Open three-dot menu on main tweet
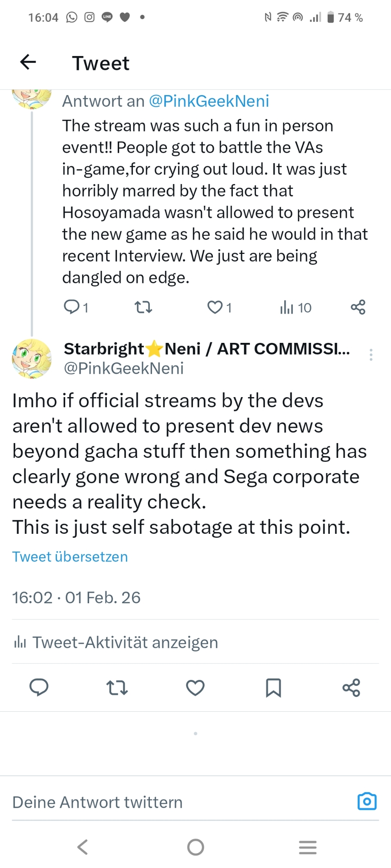 pos(371,355)
